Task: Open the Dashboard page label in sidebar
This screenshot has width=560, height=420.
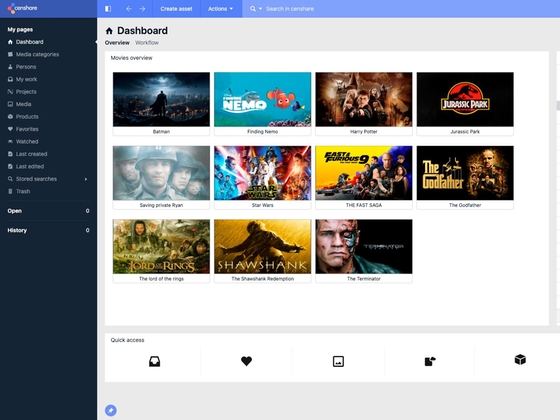Action: (30, 42)
